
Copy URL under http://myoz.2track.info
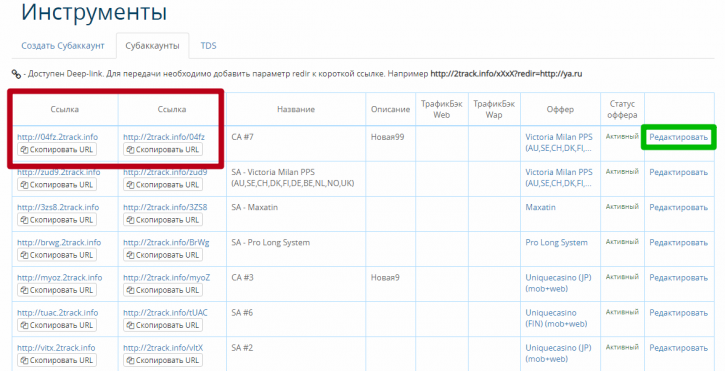coord(57,290)
